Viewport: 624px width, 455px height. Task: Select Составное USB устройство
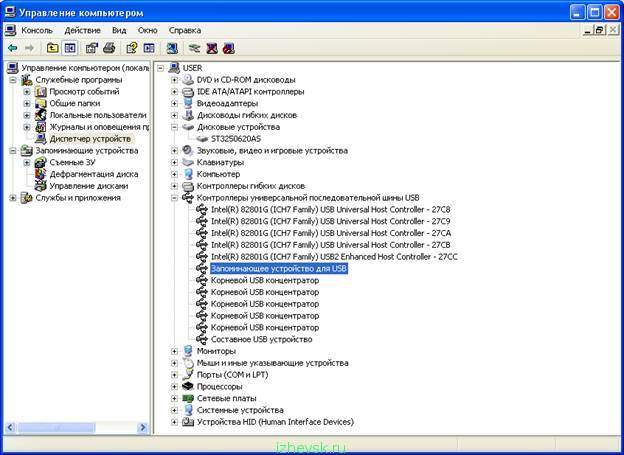click(261, 340)
